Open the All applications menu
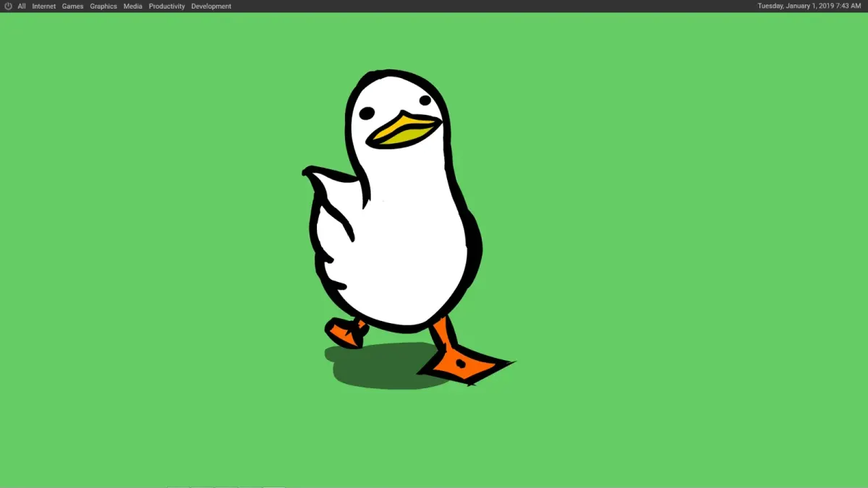 (x=22, y=6)
